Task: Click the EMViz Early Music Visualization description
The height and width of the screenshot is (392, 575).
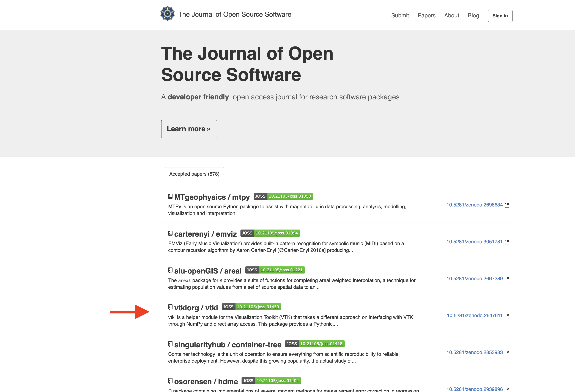Action: (x=286, y=247)
